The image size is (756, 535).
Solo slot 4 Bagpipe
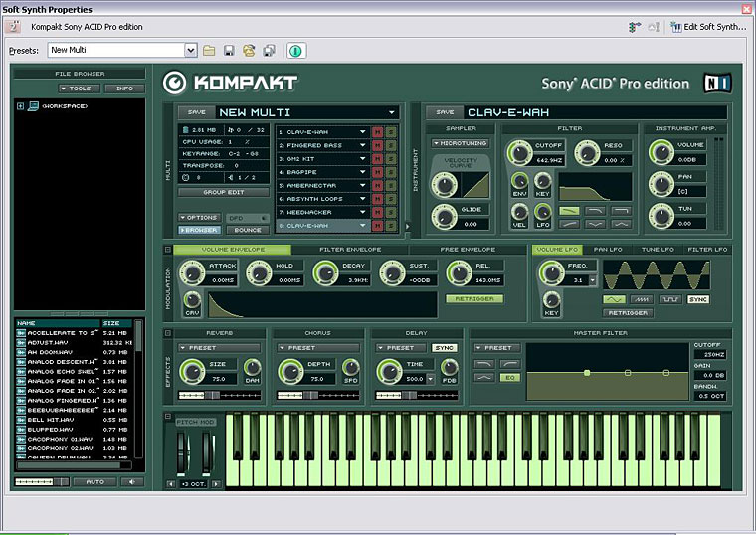(391, 172)
